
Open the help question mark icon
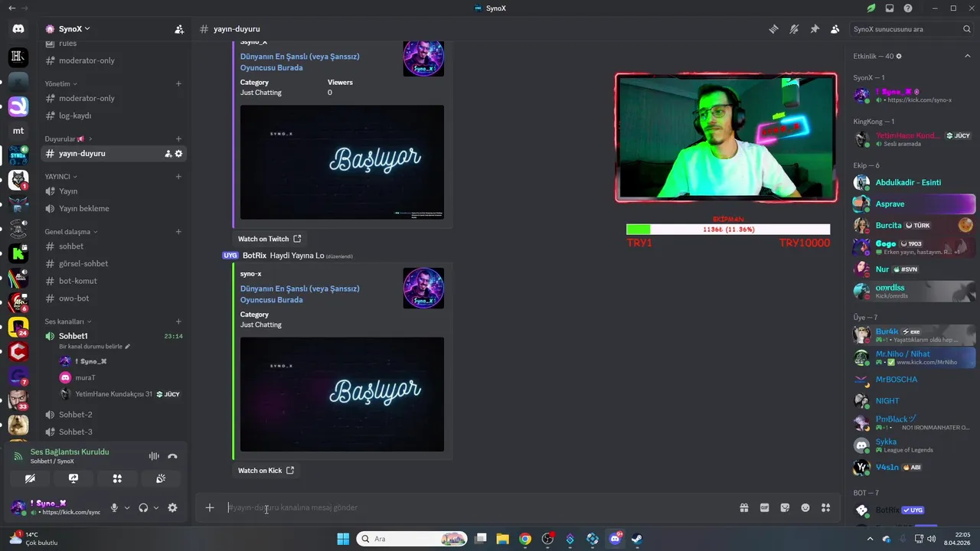[x=908, y=8]
